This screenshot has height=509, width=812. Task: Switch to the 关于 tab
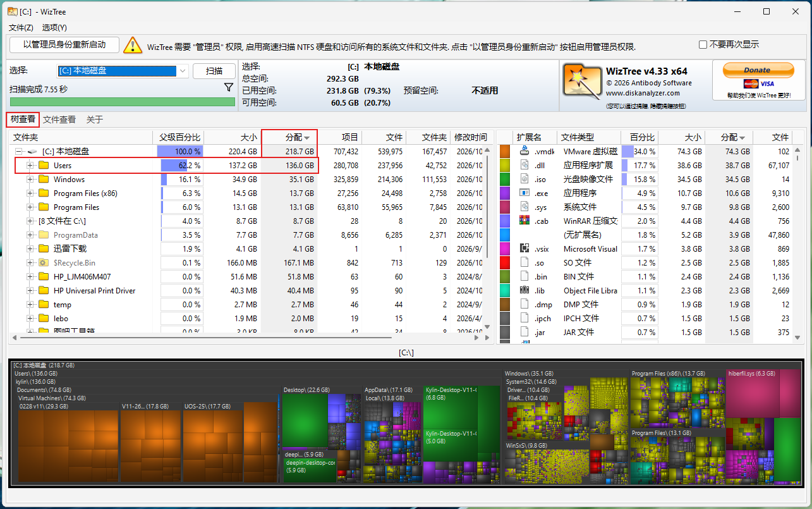coord(95,120)
